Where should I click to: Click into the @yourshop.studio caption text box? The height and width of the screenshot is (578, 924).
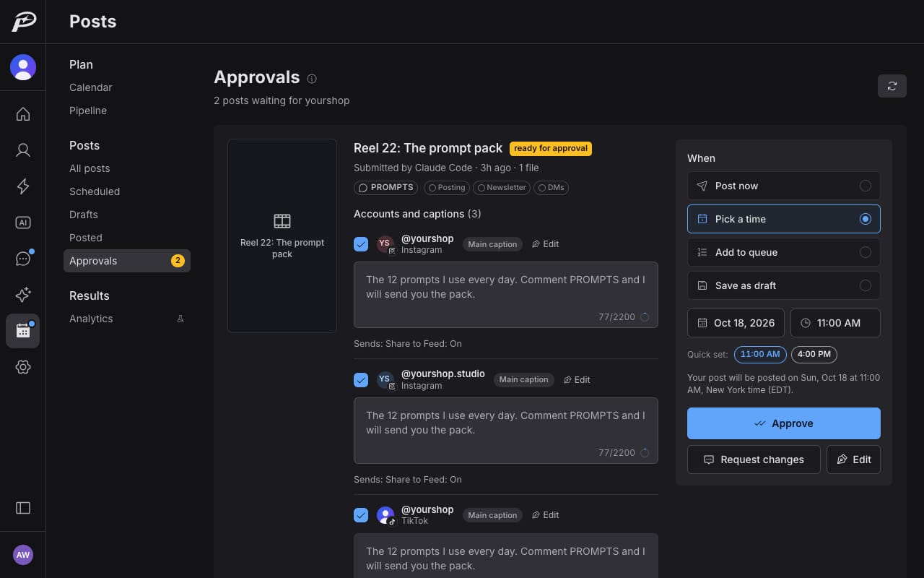pos(506,431)
